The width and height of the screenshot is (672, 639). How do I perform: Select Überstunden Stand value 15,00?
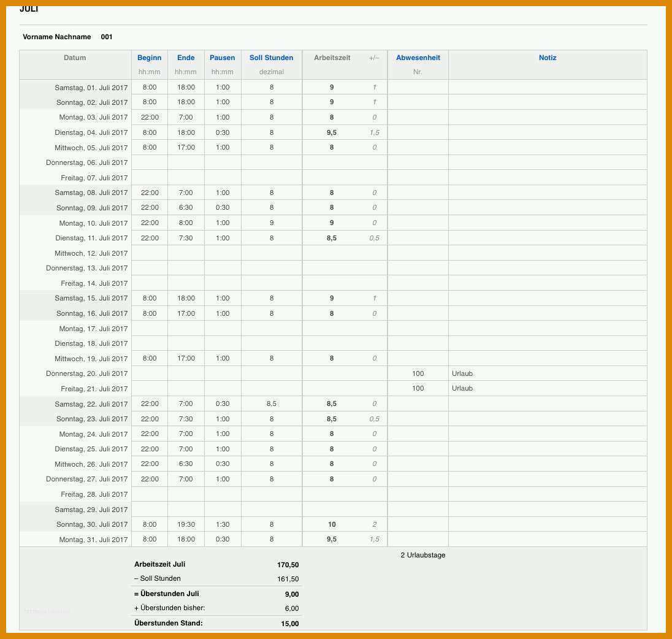290,624
